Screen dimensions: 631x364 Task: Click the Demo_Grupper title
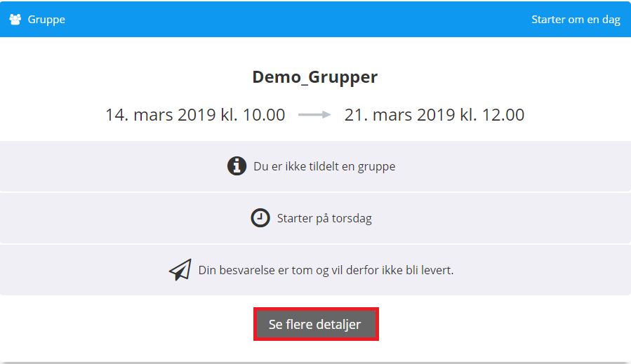click(x=315, y=77)
